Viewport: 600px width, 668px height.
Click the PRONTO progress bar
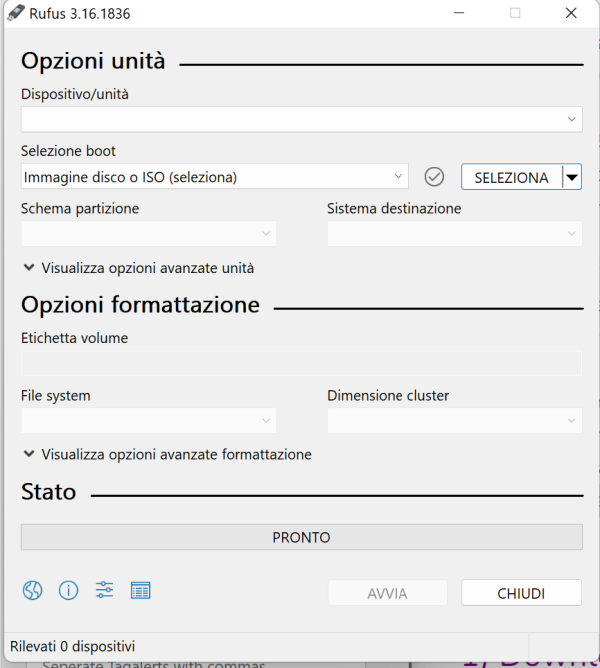[x=301, y=537]
